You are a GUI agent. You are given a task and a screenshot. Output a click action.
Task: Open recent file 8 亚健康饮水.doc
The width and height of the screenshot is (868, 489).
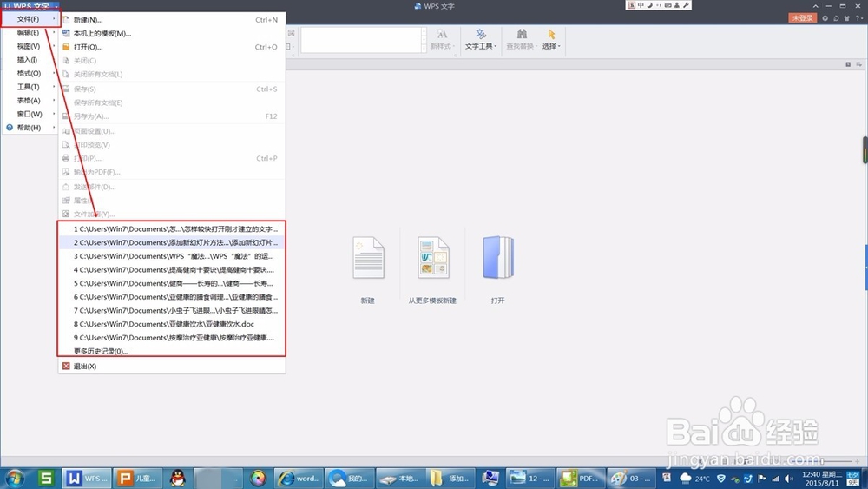tap(172, 324)
